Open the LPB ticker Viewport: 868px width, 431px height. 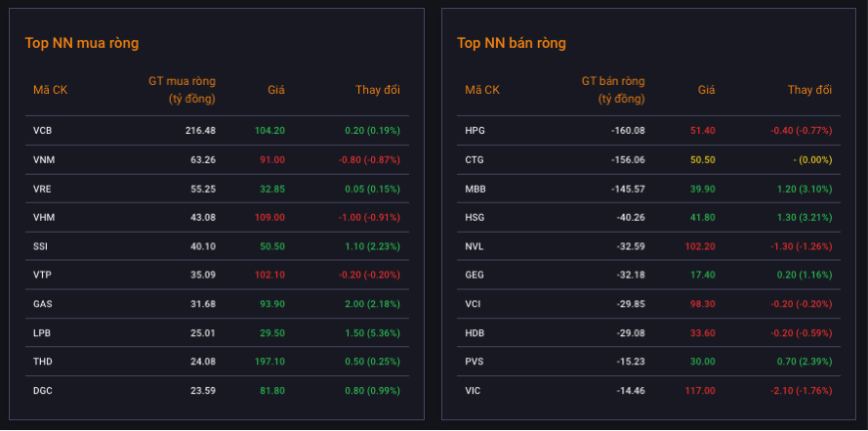(42, 333)
